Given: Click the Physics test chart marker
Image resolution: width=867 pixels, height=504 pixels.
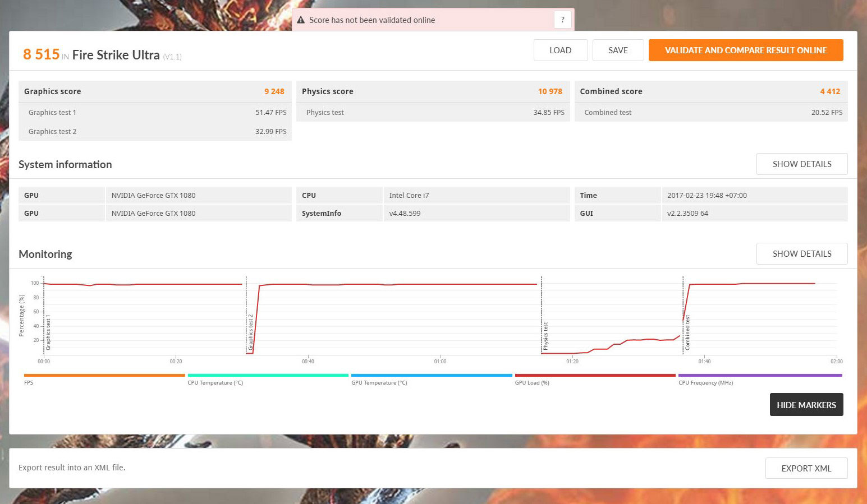Looking at the screenshot, I should click(x=545, y=336).
